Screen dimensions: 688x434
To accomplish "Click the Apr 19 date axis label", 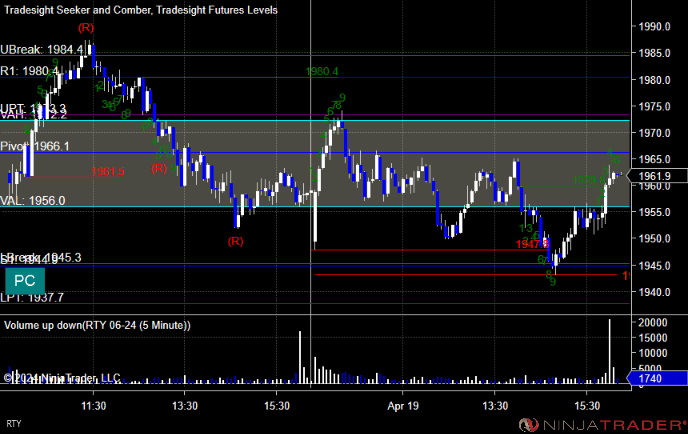I will point(403,406).
